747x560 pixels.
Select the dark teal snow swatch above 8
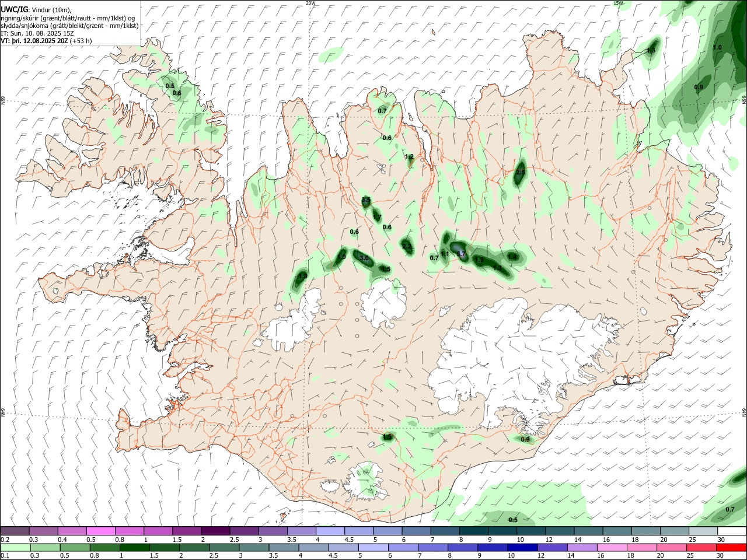point(473,531)
